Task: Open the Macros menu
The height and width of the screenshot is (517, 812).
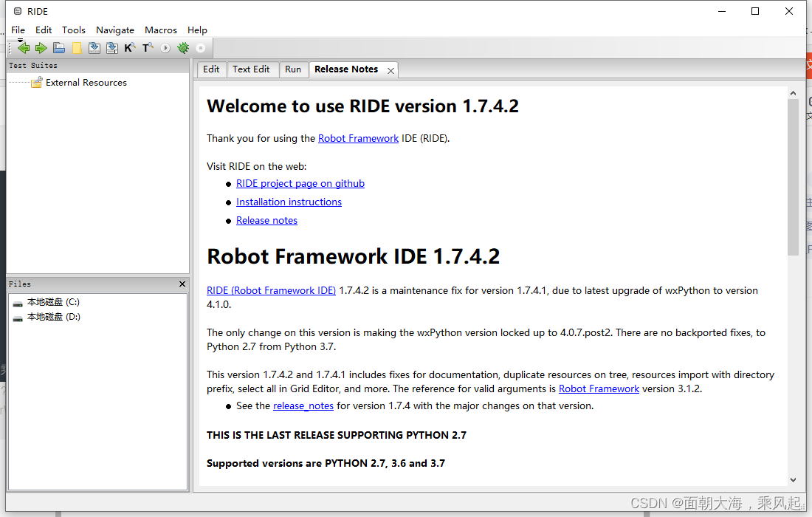Action: (x=160, y=30)
